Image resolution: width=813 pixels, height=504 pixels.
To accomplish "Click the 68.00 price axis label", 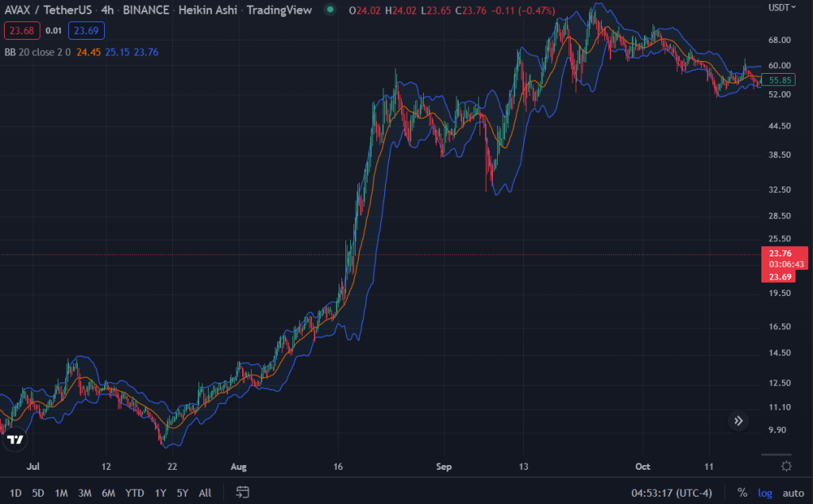I will click(x=780, y=40).
